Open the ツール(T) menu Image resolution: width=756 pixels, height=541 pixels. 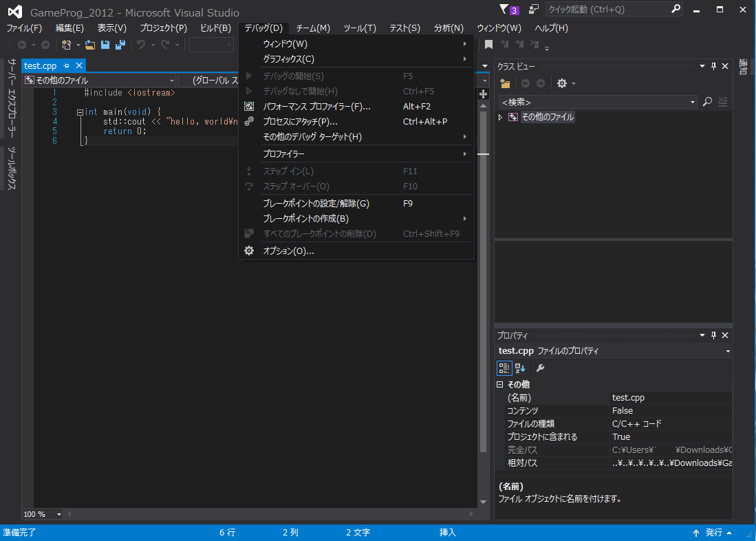coord(359,28)
